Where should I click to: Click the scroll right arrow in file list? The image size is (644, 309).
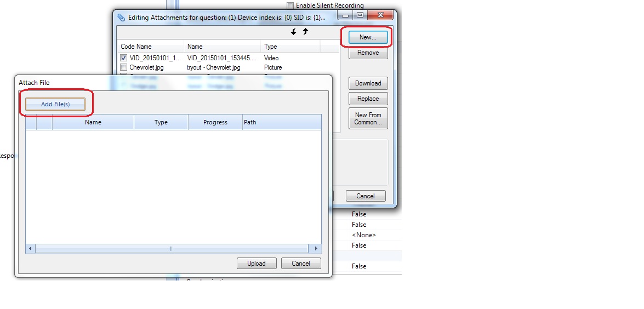[316, 249]
